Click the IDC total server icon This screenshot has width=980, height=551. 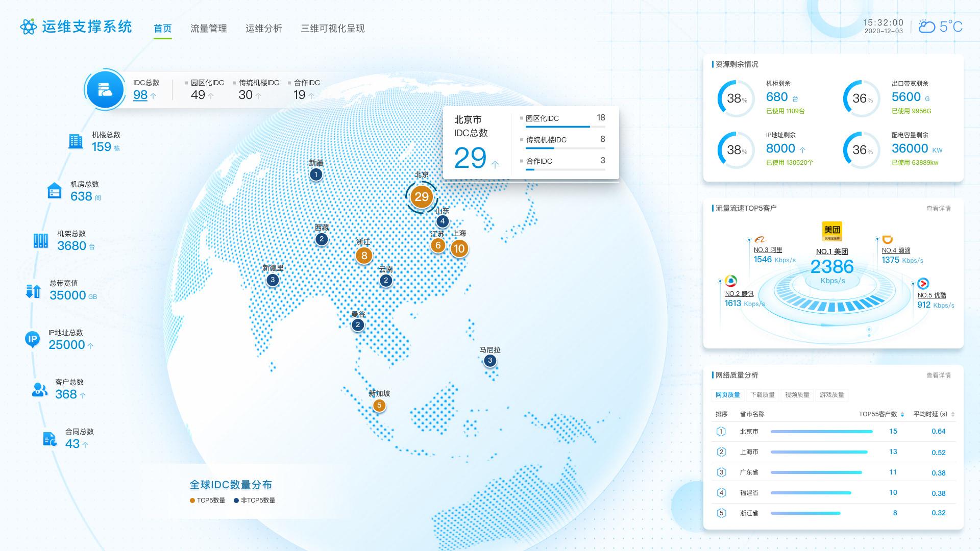[x=105, y=90]
